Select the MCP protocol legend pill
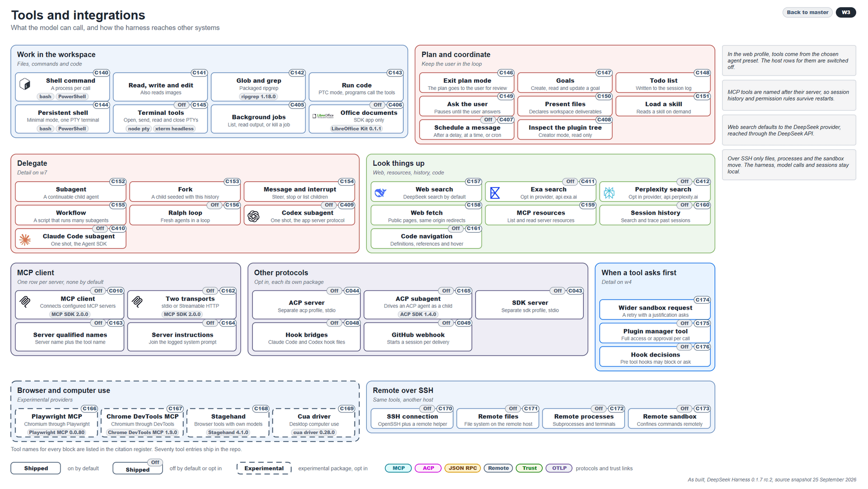The image size is (868, 489). pyautogui.click(x=398, y=468)
